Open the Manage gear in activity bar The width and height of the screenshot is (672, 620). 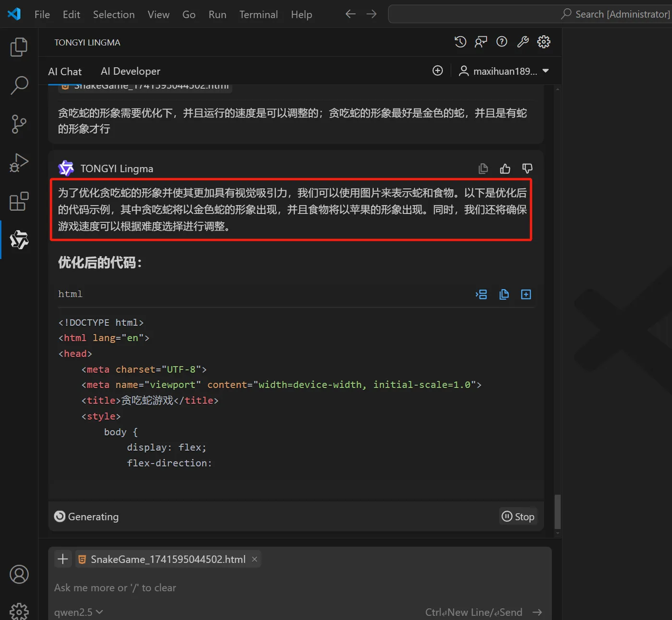[x=19, y=612]
